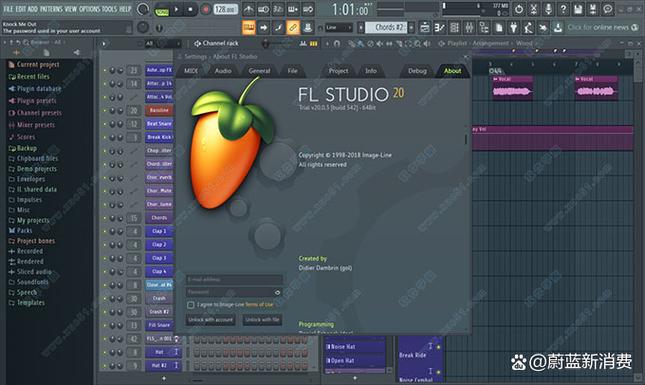Switch to the Project settings tab
This screenshot has height=385, width=645.
[x=338, y=71]
